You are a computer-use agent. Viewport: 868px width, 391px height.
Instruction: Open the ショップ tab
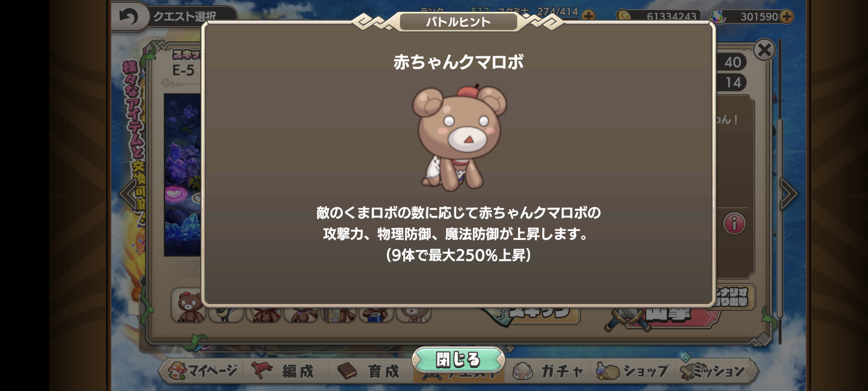[x=632, y=371]
